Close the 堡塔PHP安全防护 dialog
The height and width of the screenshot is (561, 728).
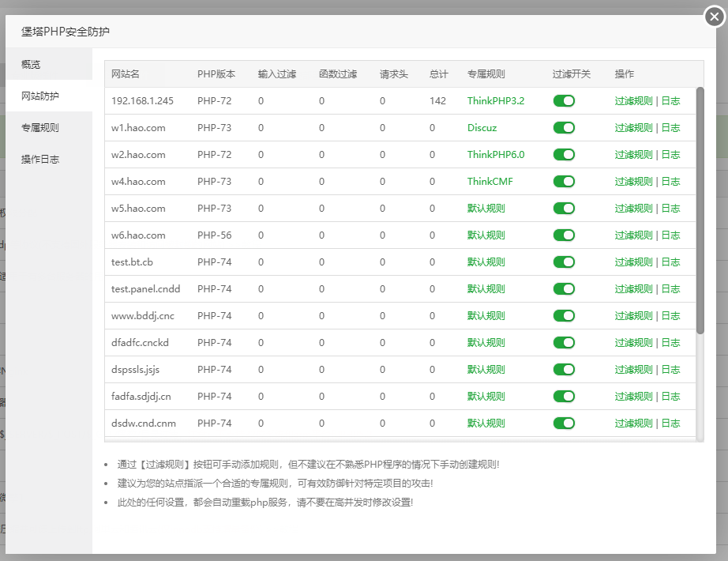pyautogui.click(x=715, y=17)
